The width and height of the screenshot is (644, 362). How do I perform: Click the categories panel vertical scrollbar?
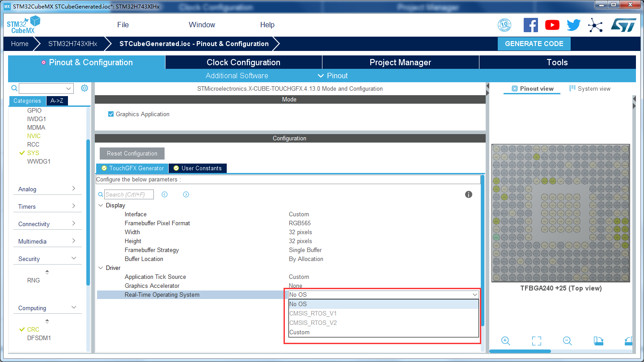[x=88, y=212]
